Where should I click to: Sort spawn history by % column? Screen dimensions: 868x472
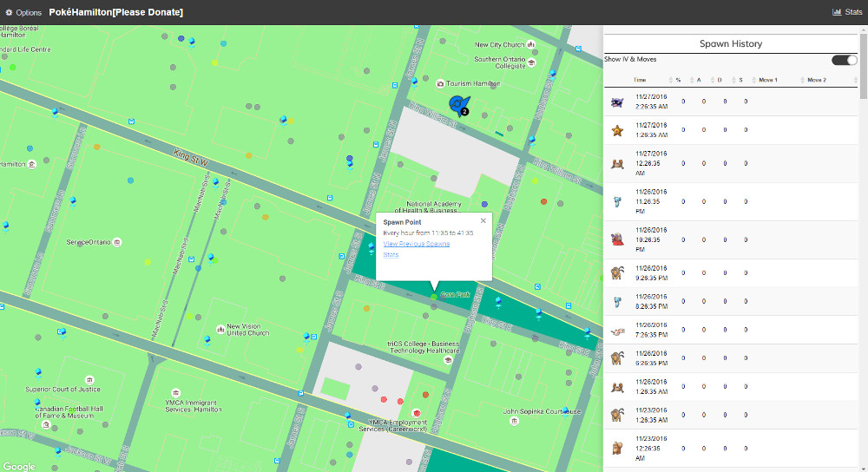[x=678, y=80]
